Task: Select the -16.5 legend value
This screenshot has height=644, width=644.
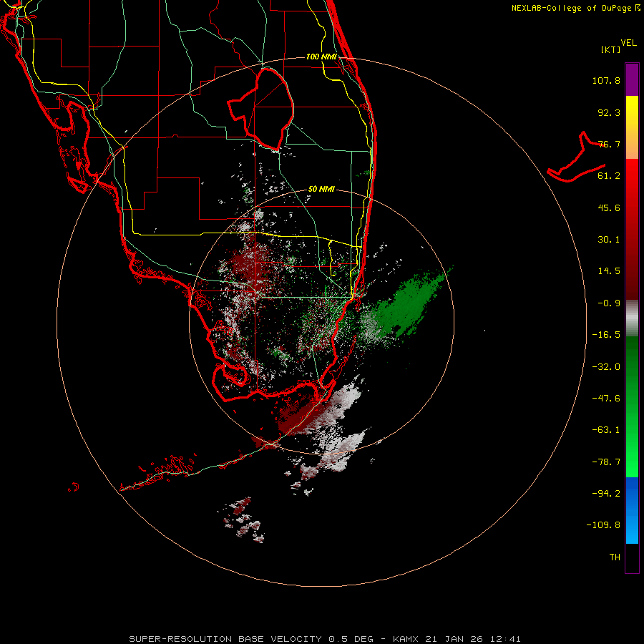Action: pos(606,335)
